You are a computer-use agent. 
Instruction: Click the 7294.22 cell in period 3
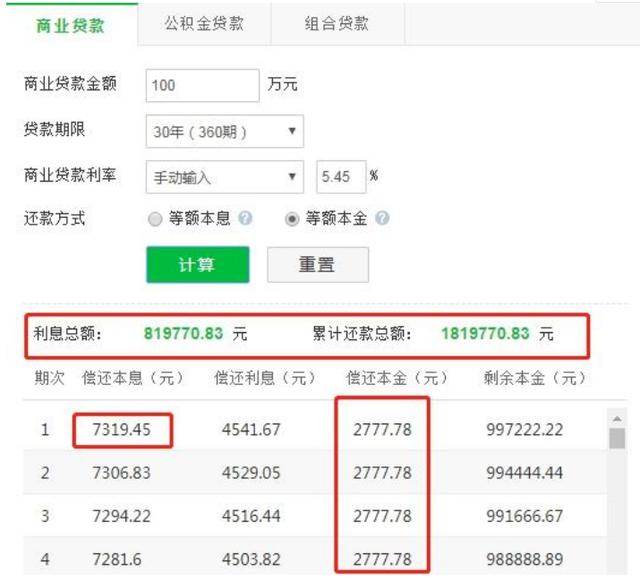pyautogui.click(x=122, y=516)
